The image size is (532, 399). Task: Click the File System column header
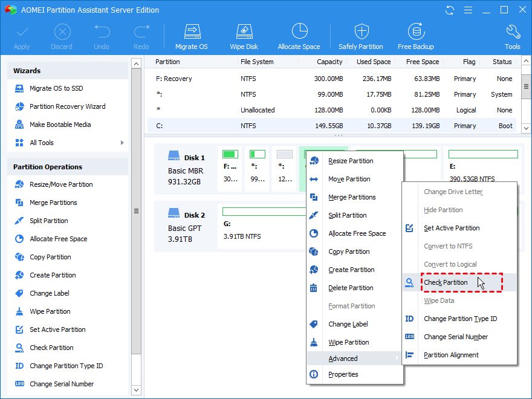(257, 62)
